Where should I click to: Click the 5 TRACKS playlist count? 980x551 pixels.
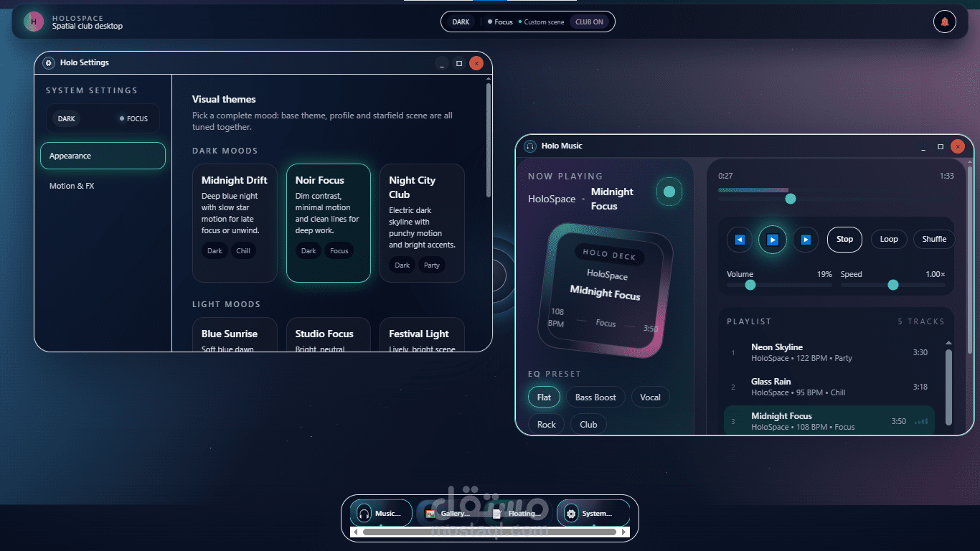pyautogui.click(x=921, y=321)
